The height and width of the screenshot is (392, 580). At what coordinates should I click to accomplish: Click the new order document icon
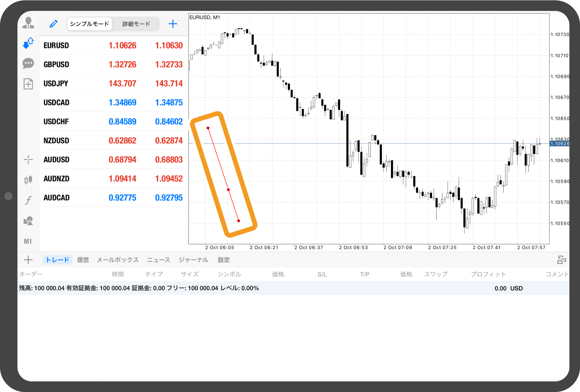point(28,84)
